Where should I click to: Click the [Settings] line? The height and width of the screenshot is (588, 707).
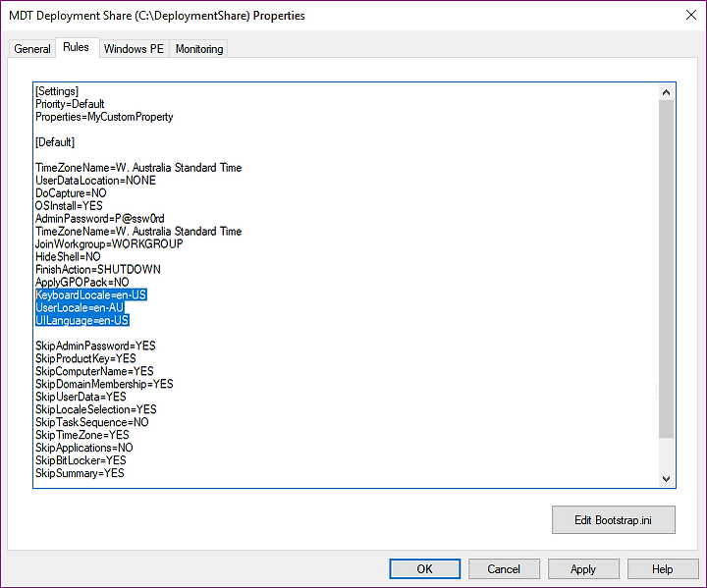coord(57,91)
